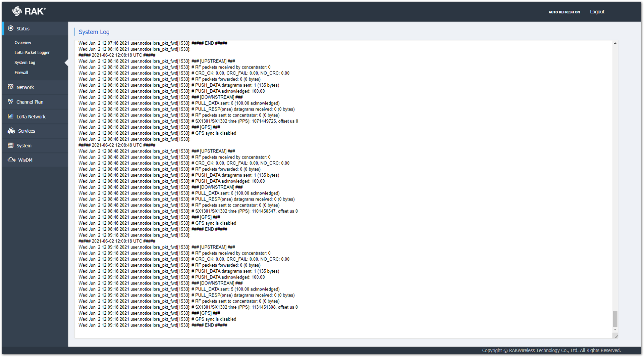The width and height of the screenshot is (644, 357).
Task: Click the Services cubes icon
Action: coord(11,131)
